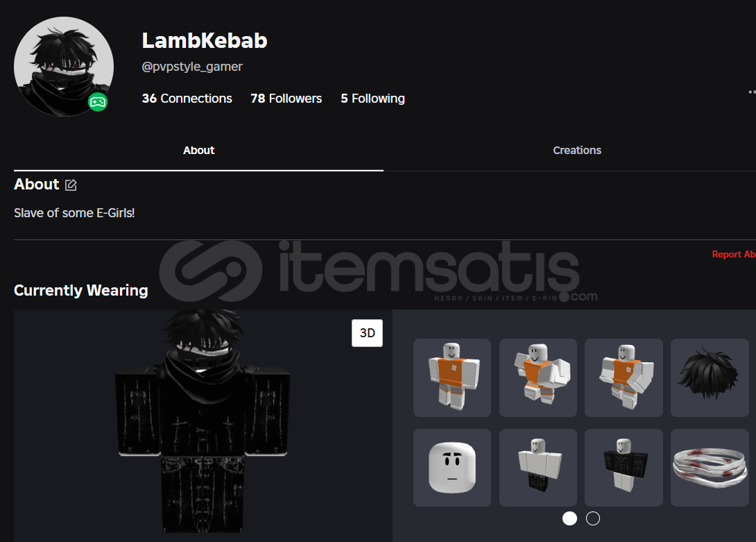Click the green in-game status icon
The image size is (756, 542).
97,102
